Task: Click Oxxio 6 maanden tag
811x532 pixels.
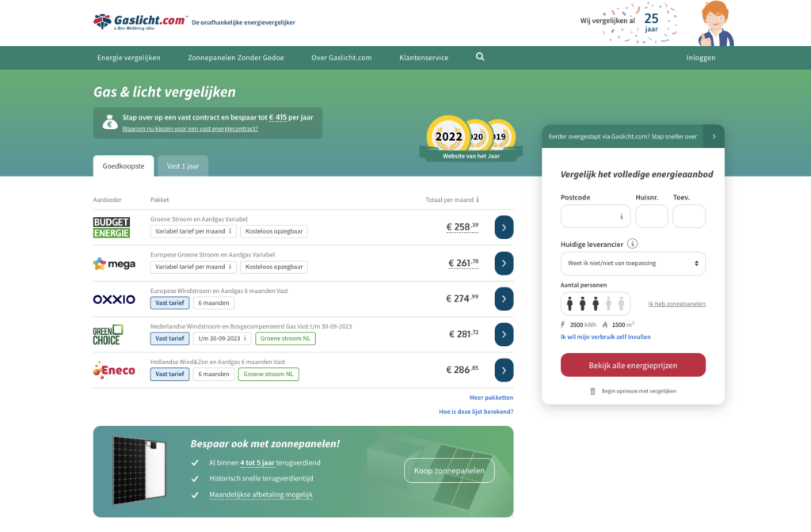Action: (x=214, y=303)
